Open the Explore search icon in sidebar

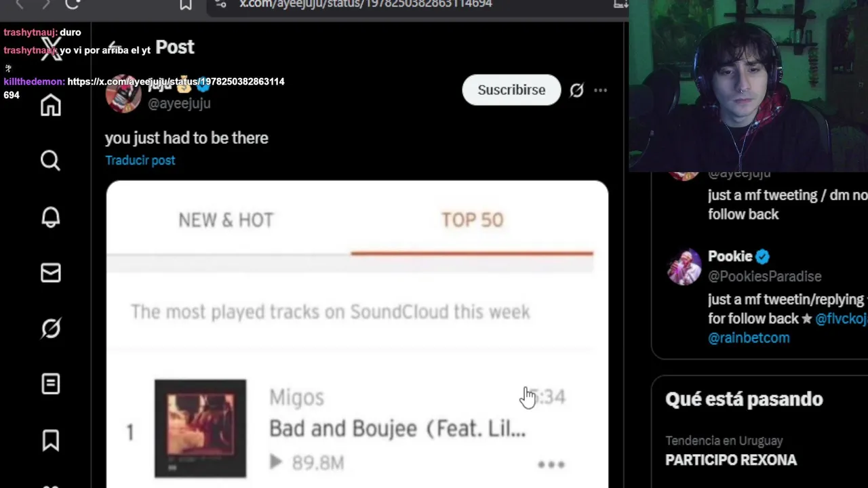pyautogui.click(x=50, y=161)
